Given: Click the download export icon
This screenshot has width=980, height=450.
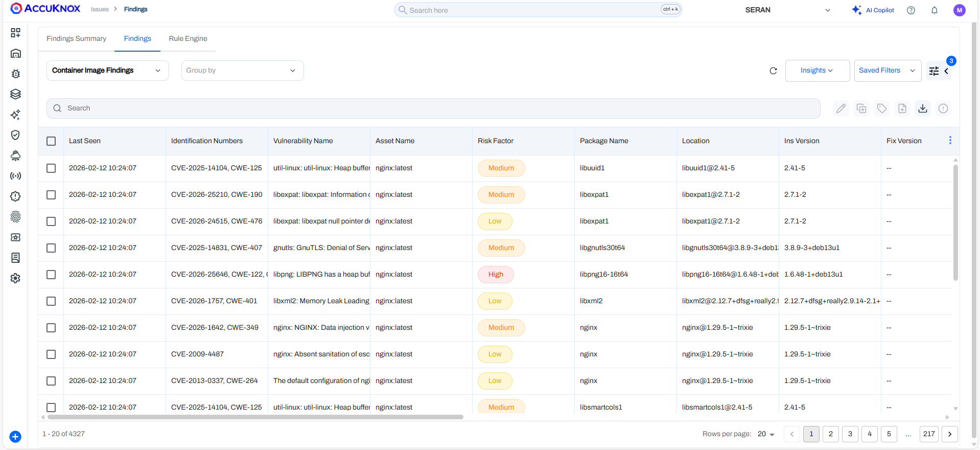Looking at the screenshot, I should pos(923,108).
